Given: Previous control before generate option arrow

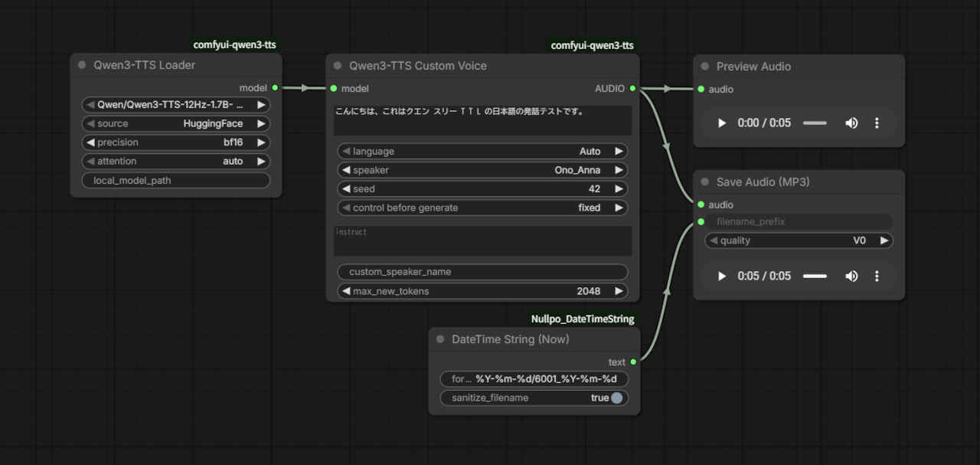Looking at the screenshot, I should pyautogui.click(x=346, y=208).
